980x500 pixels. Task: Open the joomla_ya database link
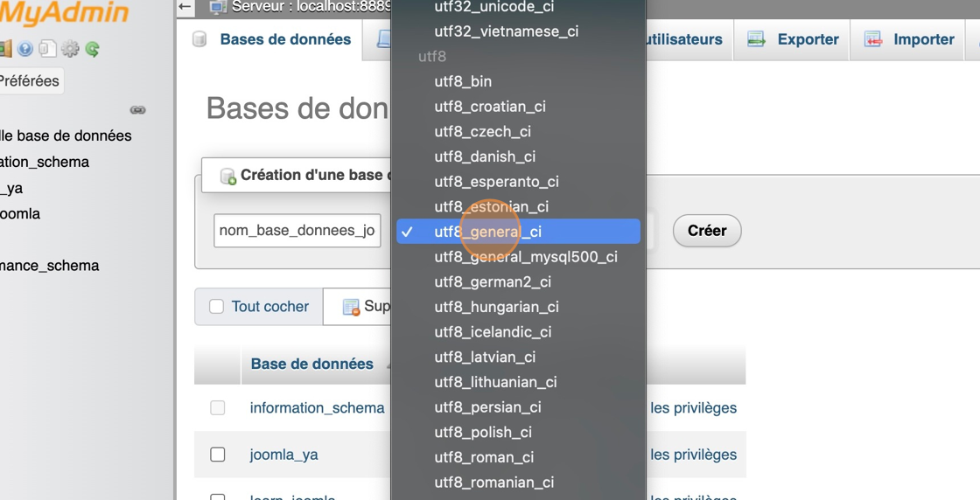click(283, 455)
